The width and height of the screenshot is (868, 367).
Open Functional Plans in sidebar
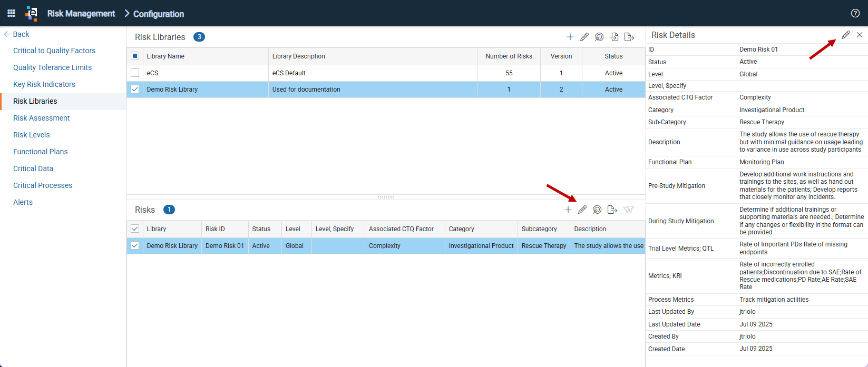click(x=41, y=152)
